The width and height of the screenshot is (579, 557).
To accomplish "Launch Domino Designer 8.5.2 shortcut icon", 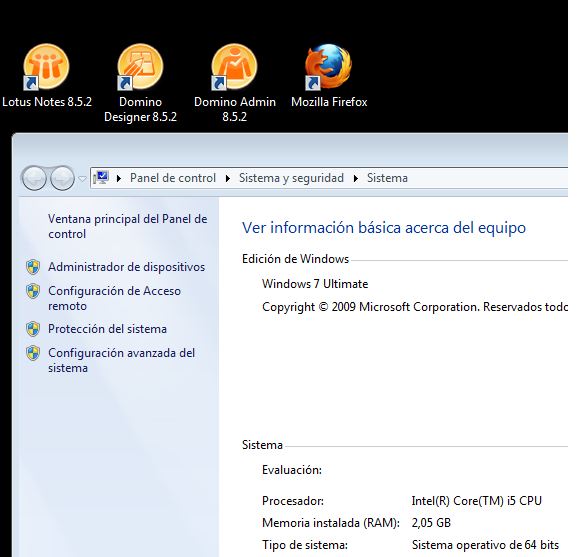I will tap(140, 83).
